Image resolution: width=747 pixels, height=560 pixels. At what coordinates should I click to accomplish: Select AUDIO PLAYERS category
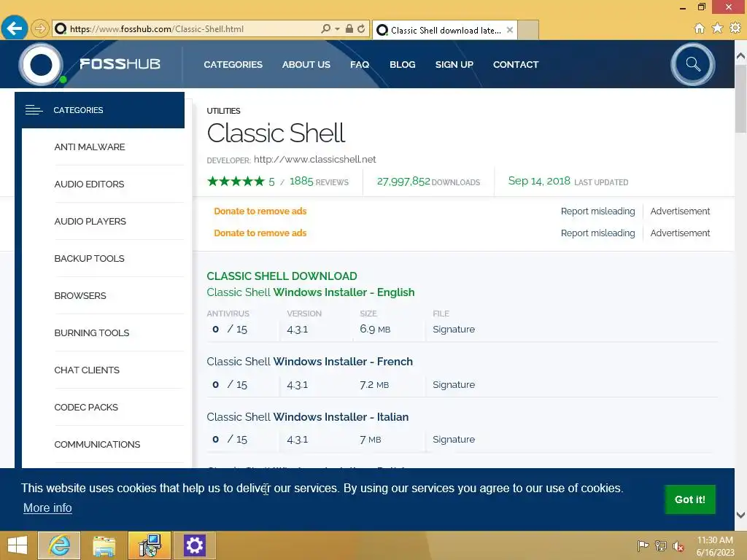point(90,221)
